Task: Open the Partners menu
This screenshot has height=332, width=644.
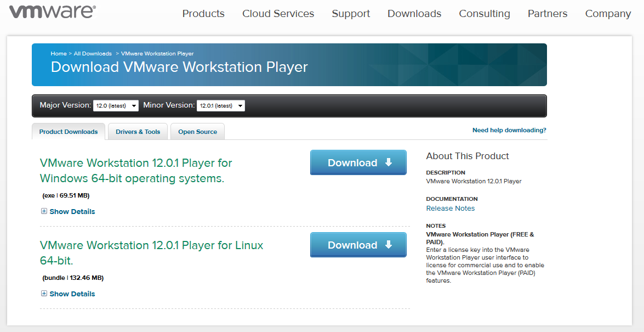Action: pyautogui.click(x=548, y=14)
